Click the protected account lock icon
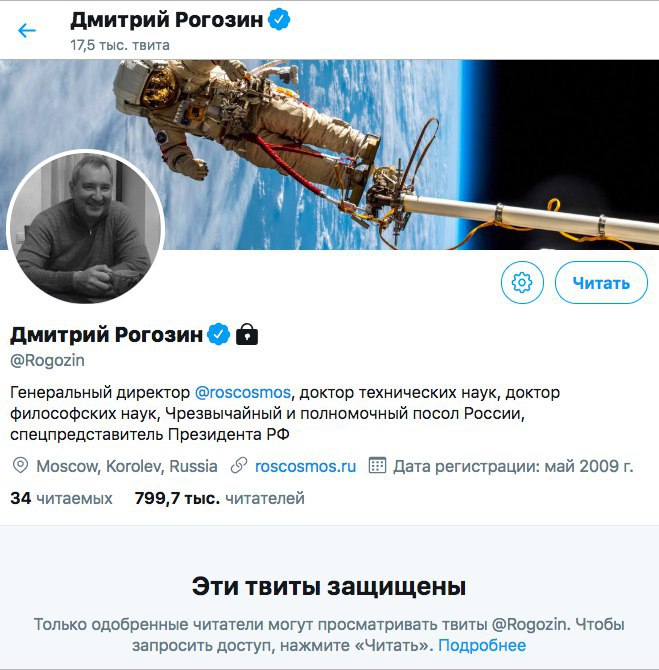 [x=247, y=334]
